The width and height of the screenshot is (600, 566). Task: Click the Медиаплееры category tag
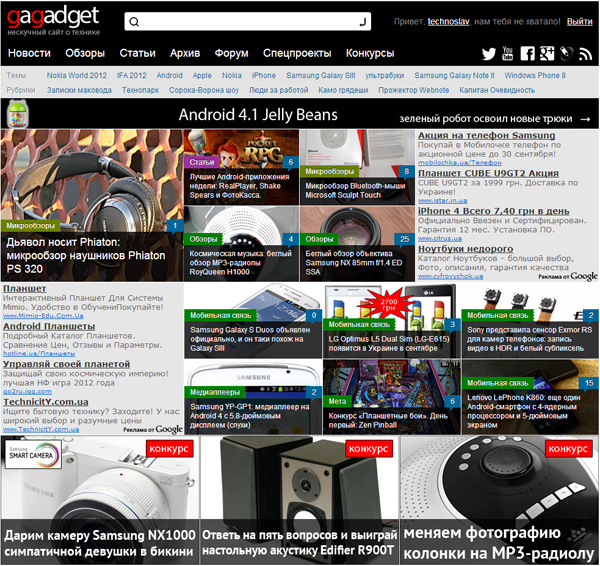[x=215, y=392]
